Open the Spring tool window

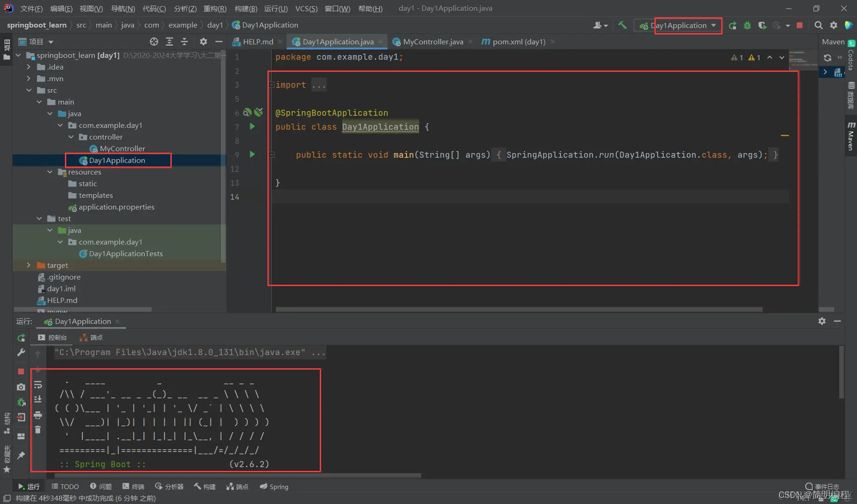coord(274,486)
